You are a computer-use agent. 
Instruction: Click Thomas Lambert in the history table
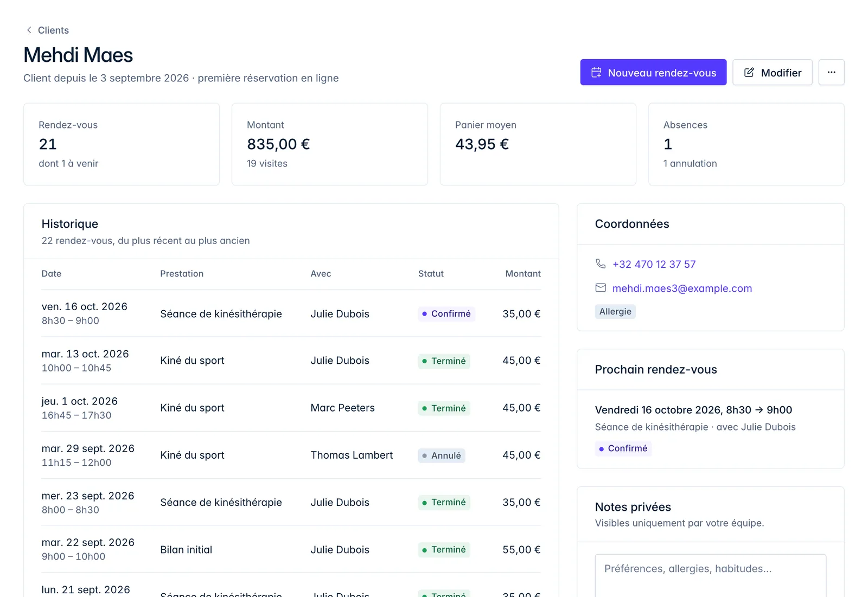[352, 455]
